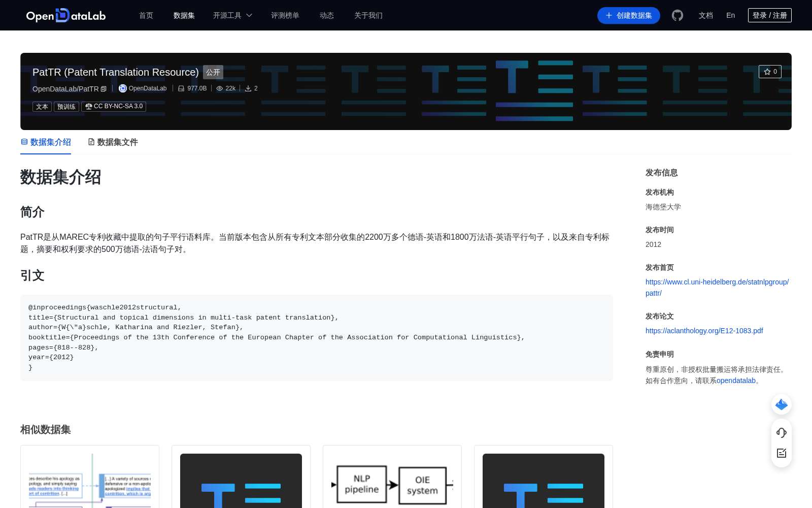Copy the OpenDataLab/PatTR name icon
Viewport: 812px width, 508px height.
[104, 89]
